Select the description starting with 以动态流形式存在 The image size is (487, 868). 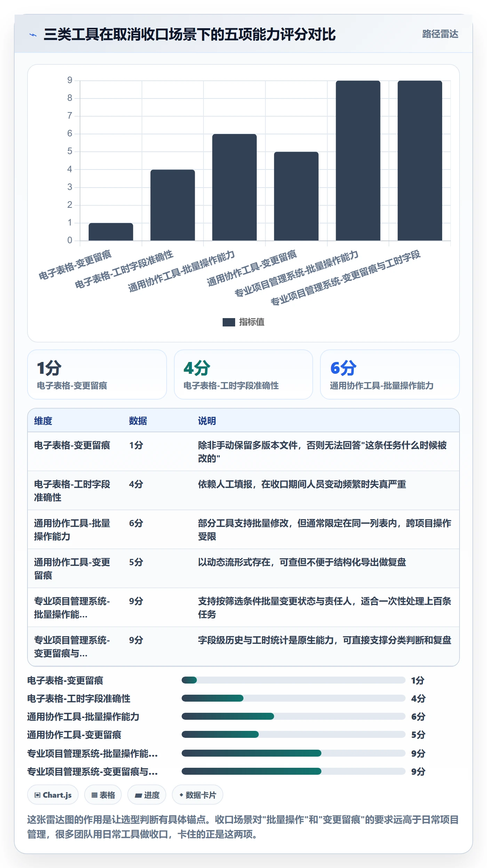pos(302,562)
